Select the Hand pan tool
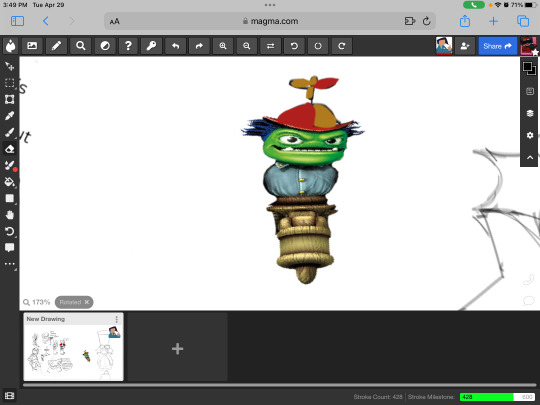540x405 pixels. pos(10,215)
